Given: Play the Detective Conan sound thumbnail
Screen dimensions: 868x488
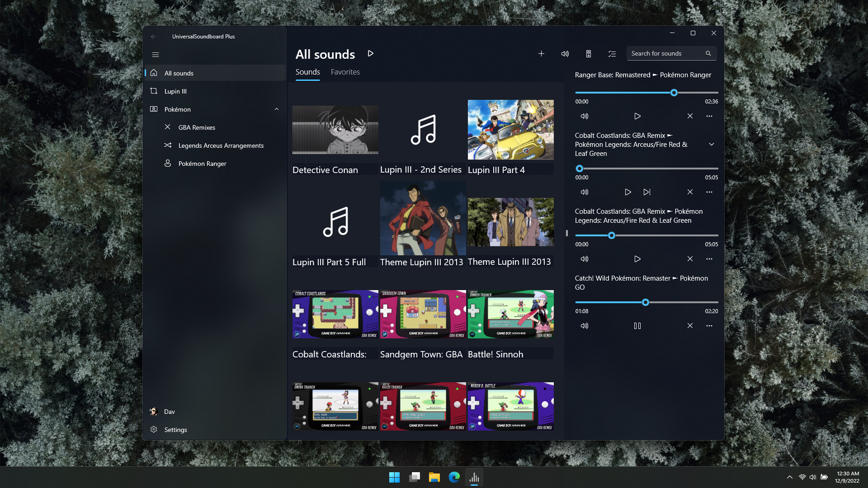Looking at the screenshot, I should pos(335,130).
